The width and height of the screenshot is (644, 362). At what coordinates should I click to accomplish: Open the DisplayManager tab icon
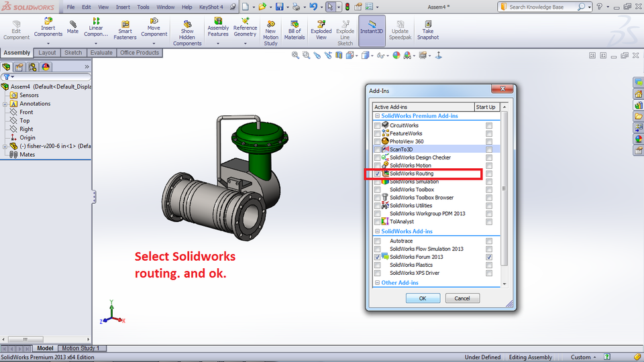coord(46,67)
